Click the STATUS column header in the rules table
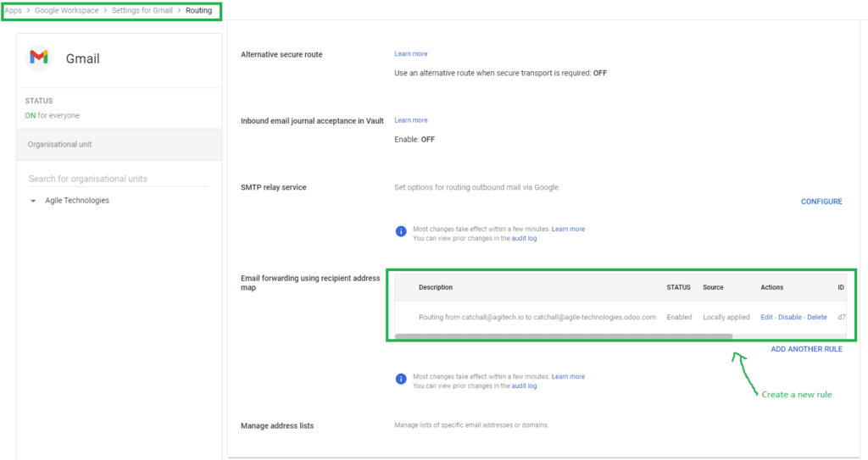This screenshot has height=460, width=868. [x=678, y=287]
